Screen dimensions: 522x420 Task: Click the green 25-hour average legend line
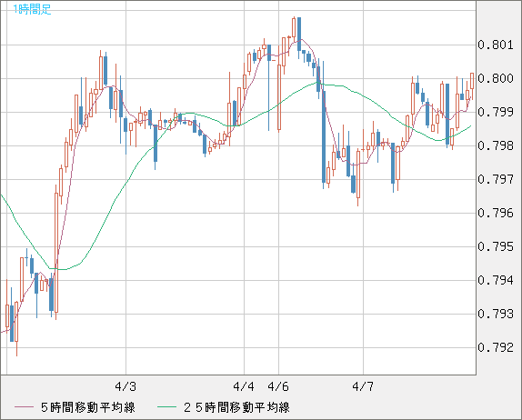coord(166,407)
